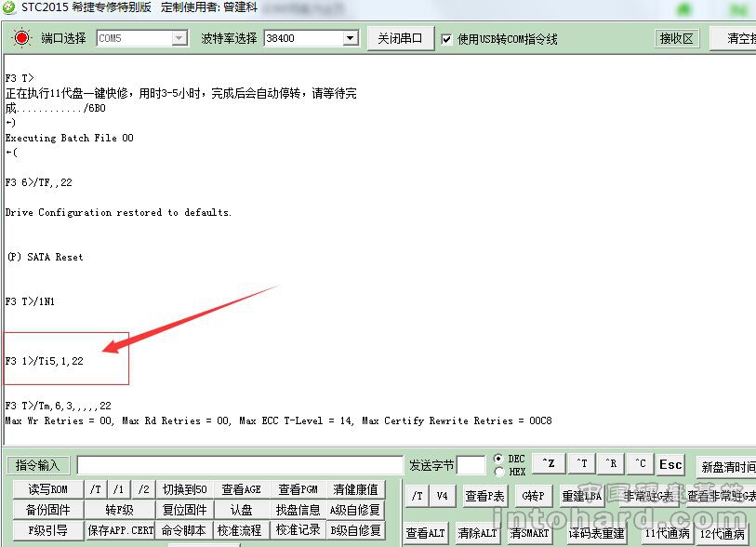Click the red port status indicator icon
This screenshot has height=547, width=756.
21,38
